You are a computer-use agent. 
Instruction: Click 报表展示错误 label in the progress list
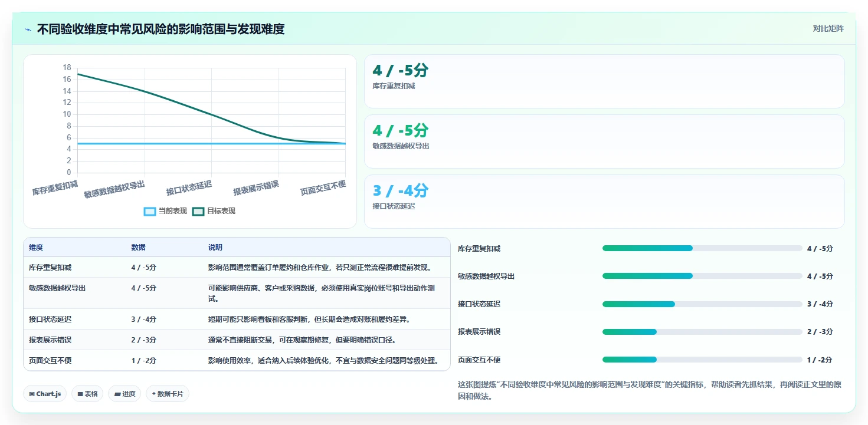tap(479, 332)
